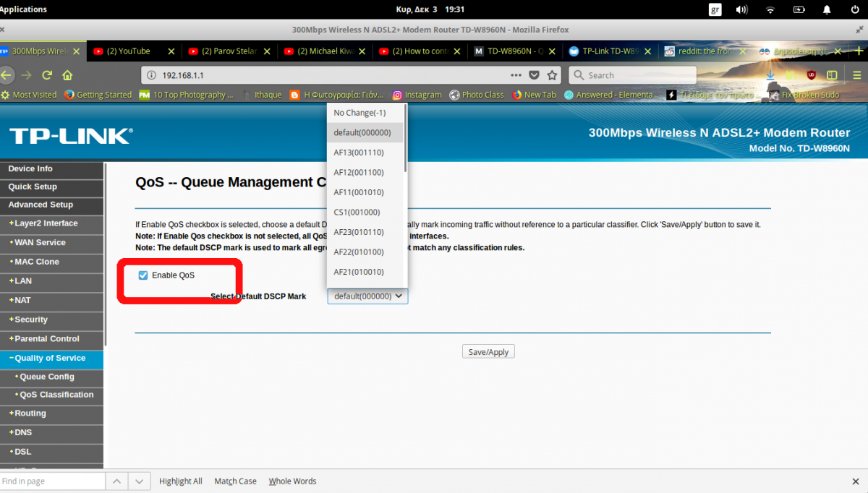Choose AF21(010010) DSCP option
Screen dimensions: 868x493
pos(365,272)
